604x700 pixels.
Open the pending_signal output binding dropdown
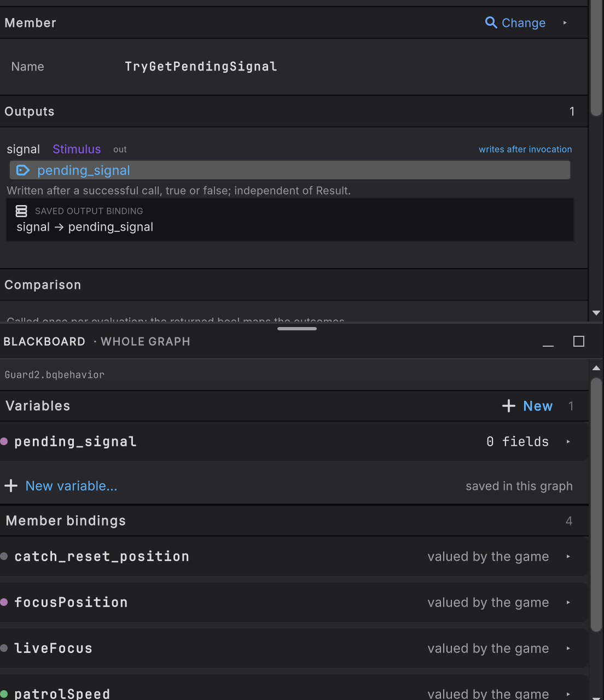pyautogui.click(x=290, y=170)
